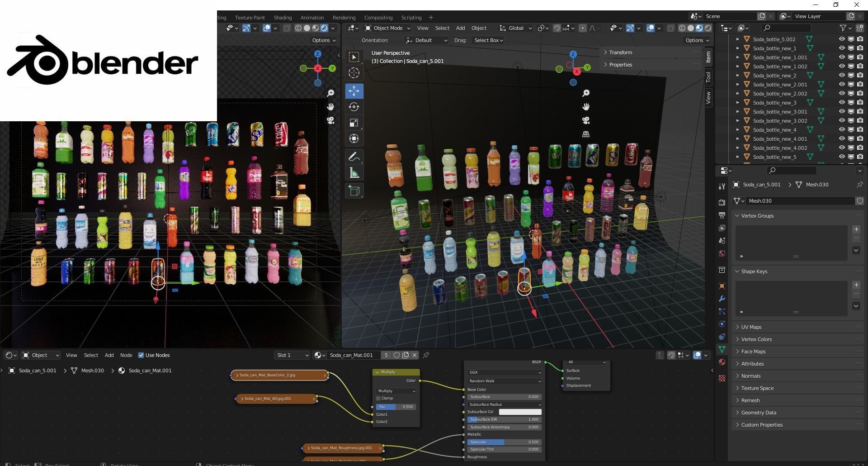Toggle Clamp checkbox in Multiply node
Screen dimensions: 868x466
click(x=378, y=398)
